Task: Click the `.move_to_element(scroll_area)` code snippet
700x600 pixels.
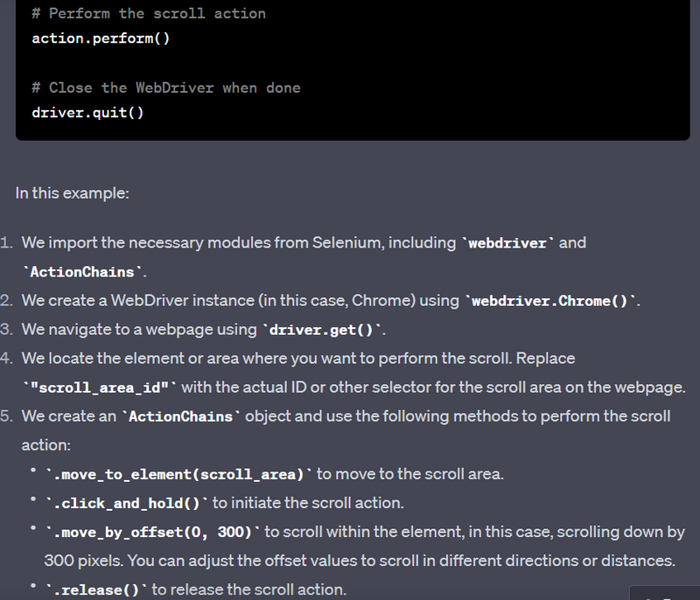Action: click(178, 474)
